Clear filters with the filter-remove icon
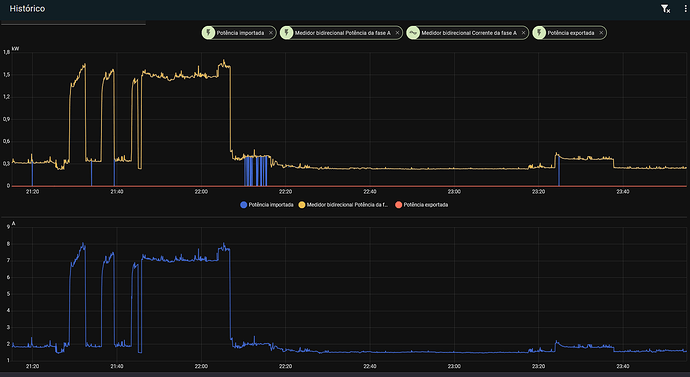This screenshot has width=690, height=377. point(665,9)
